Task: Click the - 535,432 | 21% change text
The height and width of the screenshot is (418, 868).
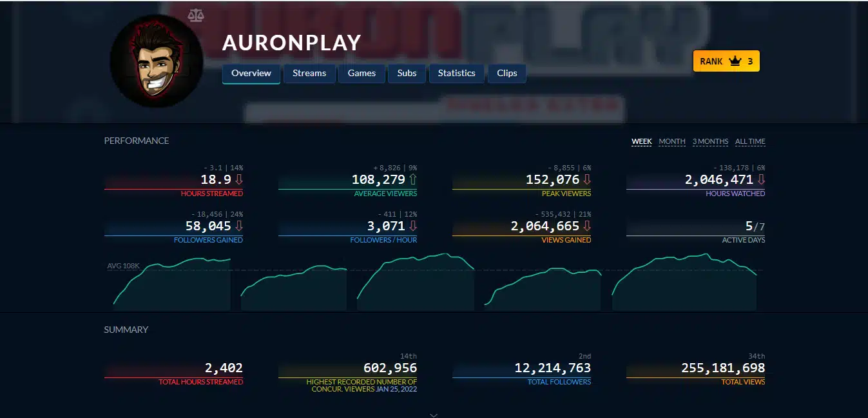Action: [x=563, y=214]
